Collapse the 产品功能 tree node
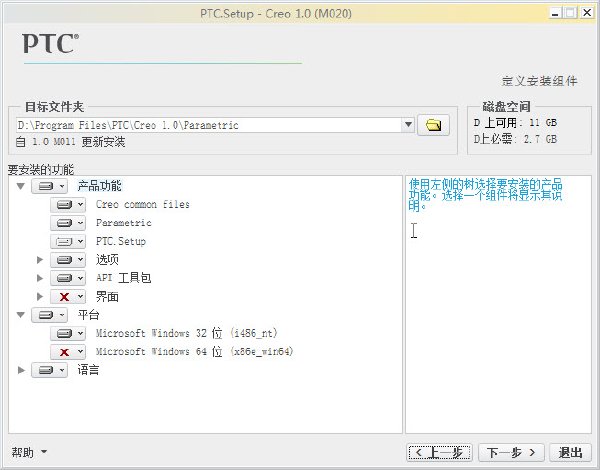Screen dimensions: 600x470 point(21,186)
